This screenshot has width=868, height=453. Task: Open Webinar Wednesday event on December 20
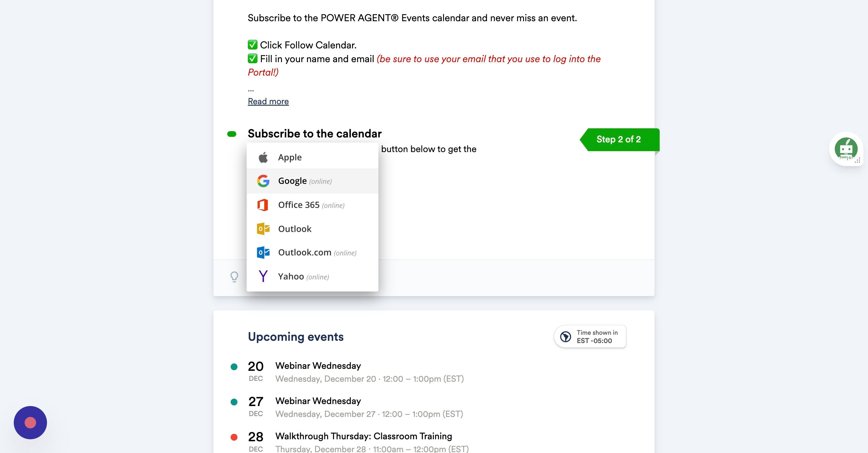[318, 366]
